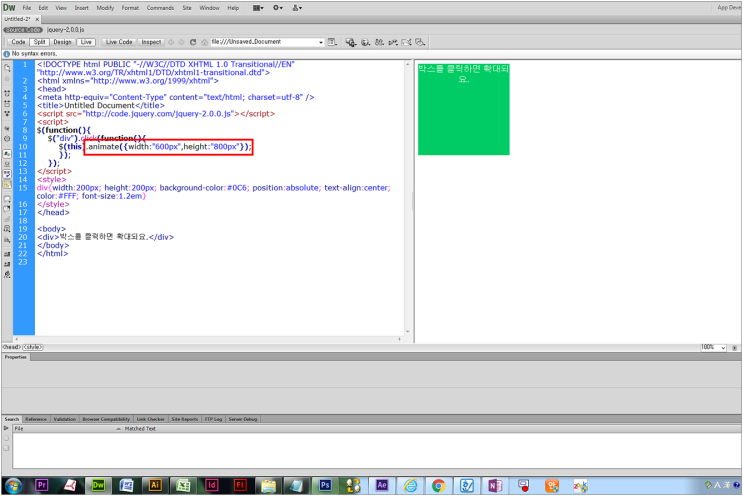This screenshot has height=496, width=743.
Task: Switch to Split view
Action: 39,42
